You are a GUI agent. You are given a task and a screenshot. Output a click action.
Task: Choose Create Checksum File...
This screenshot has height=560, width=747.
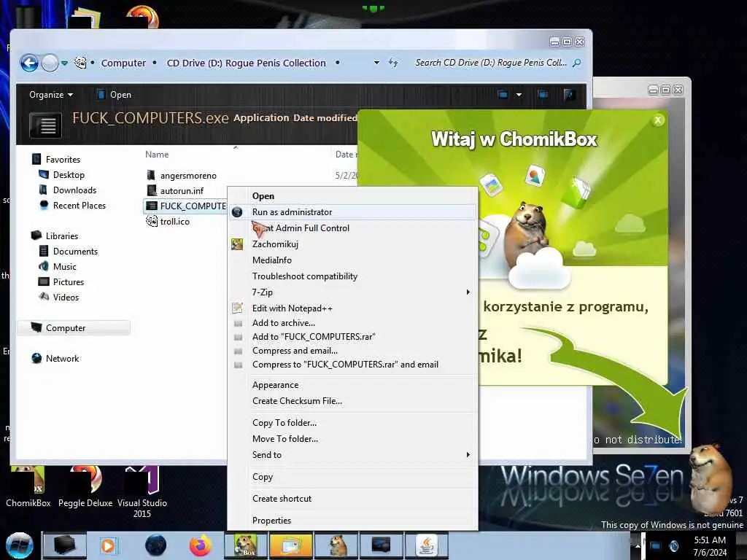pos(352,401)
